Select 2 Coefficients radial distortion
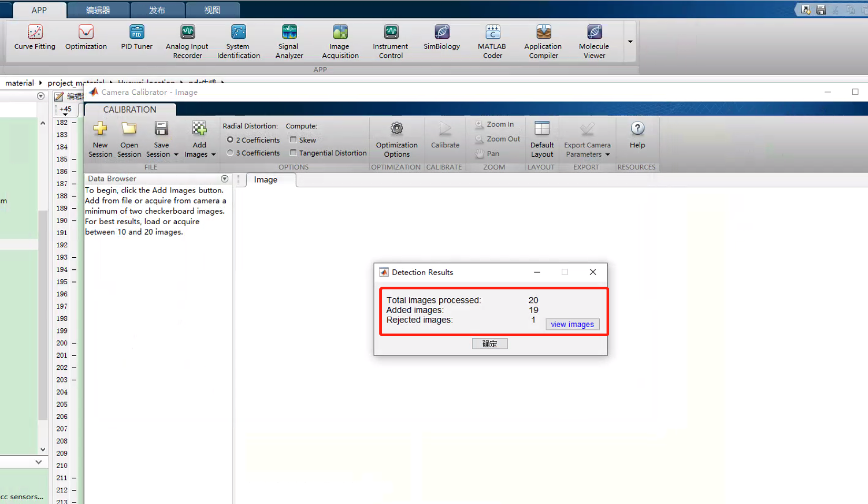The width and height of the screenshot is (868, 504). 230,140
